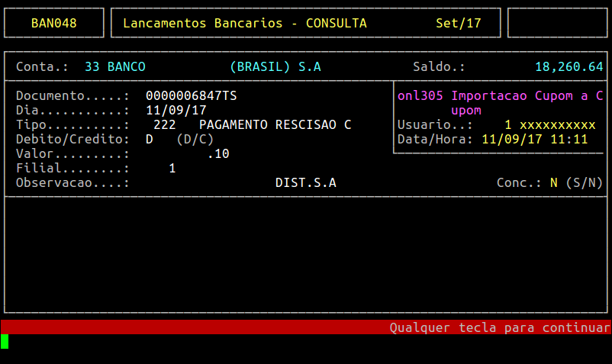This screenshot has width=612, height=364.
Task: Click the Qualquer tecla para continuar prompt
Action: click(x=500, y=327)
